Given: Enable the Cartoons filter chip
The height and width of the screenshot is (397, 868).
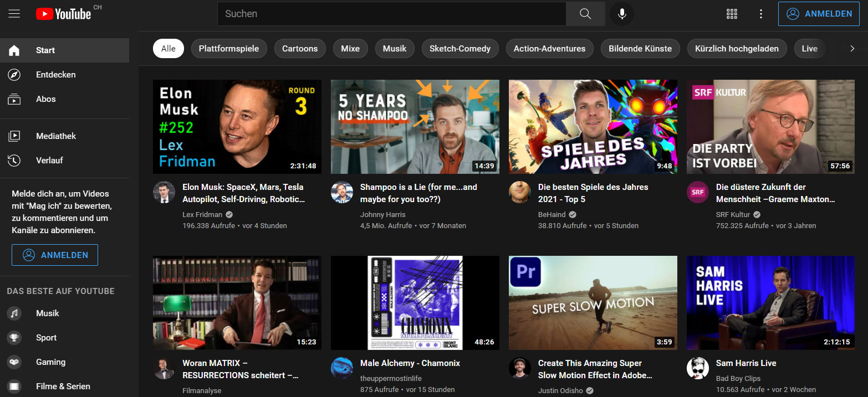Looking at the screenshot, I should [x=299, y=48].
